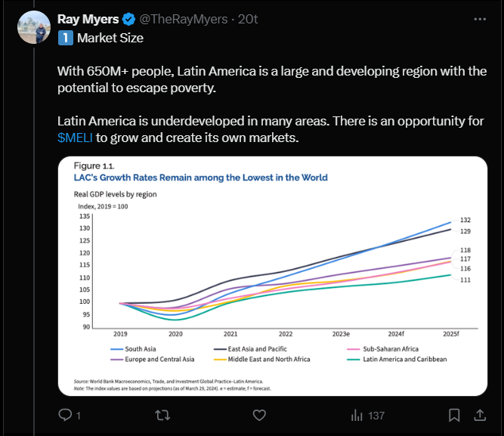Open the three-dot more options menu
The width and height of the screenshot is (504, 436).
point(480,18)
